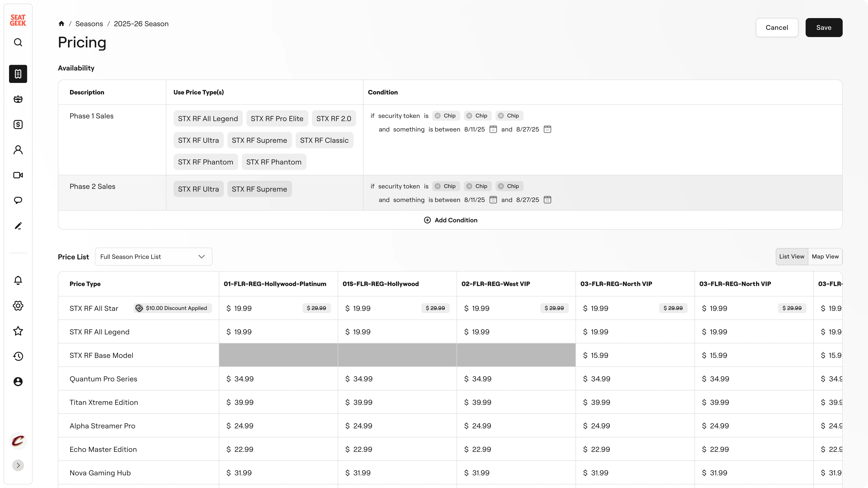Open calendar for Phase 1 start date 8/11/25
Image resolution: width=868 pixels, height=488 pixels.
493,129
